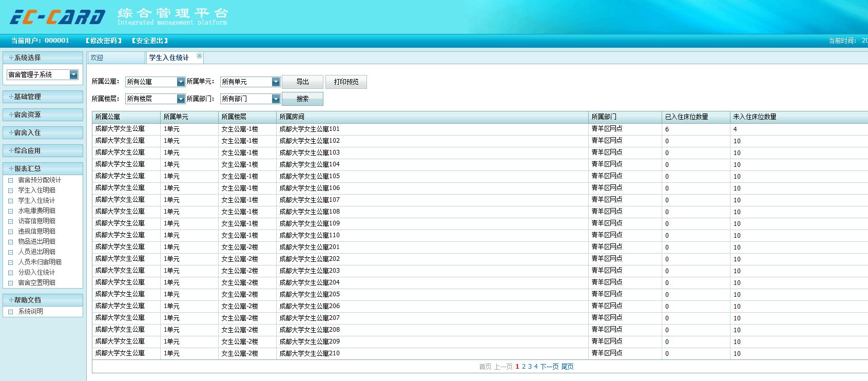This screenshot has width=868, height=381.
Task: Expand the 综合应用 sidebar section
Action: tap(43, 150)
